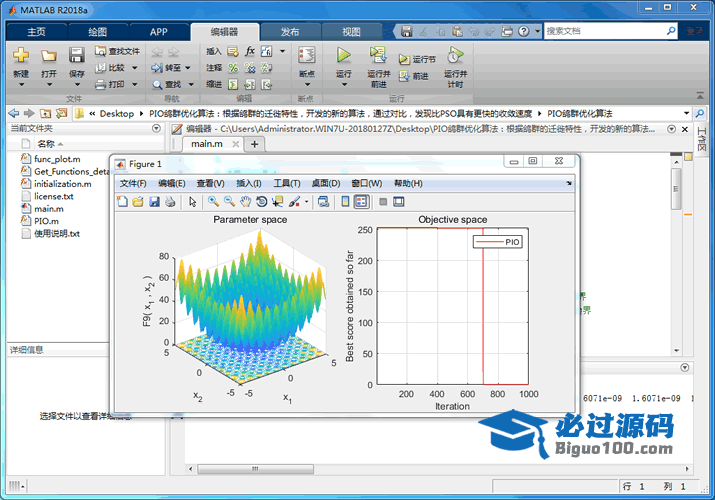Open the 打印 dropdown arrow in ribbon
Viewport: 715px width, 500px height.
click(x=135, y=84)
